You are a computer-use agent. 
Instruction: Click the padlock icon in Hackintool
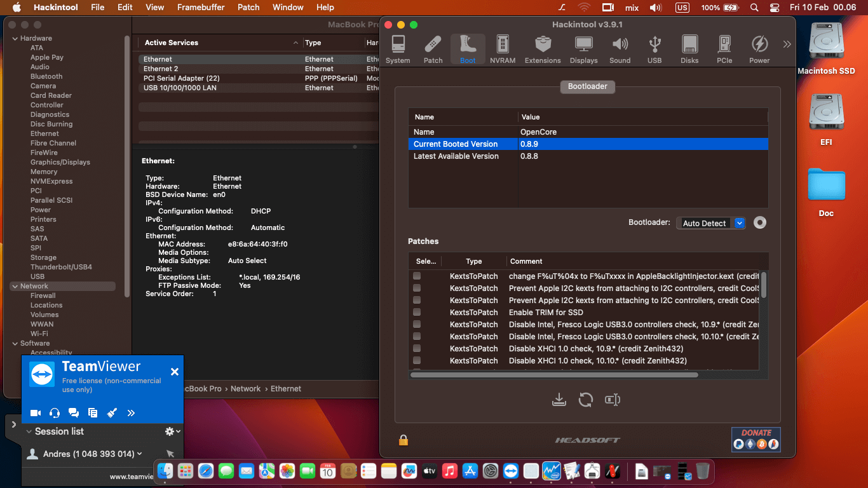pos(403,440)
